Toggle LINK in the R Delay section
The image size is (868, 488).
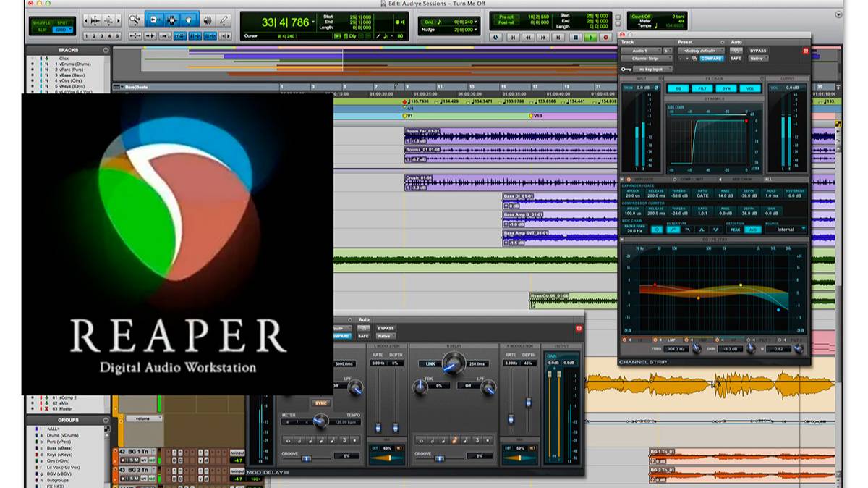coord(430,363)
